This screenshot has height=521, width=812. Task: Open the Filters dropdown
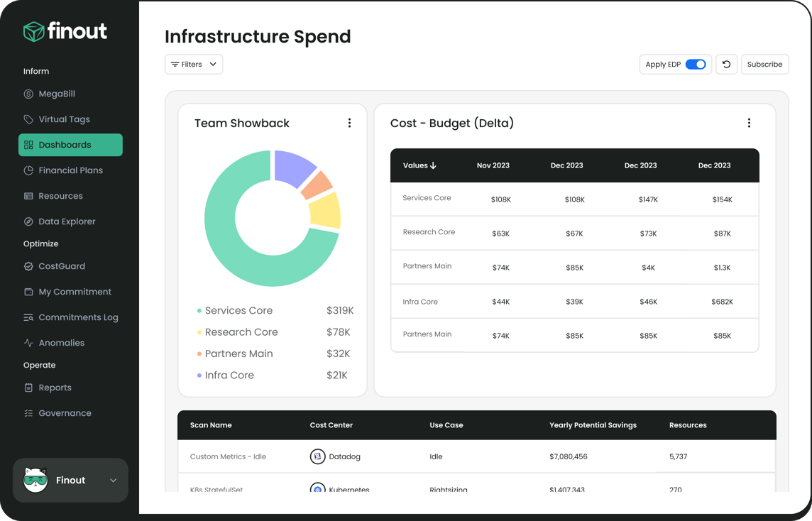point(194,65)
